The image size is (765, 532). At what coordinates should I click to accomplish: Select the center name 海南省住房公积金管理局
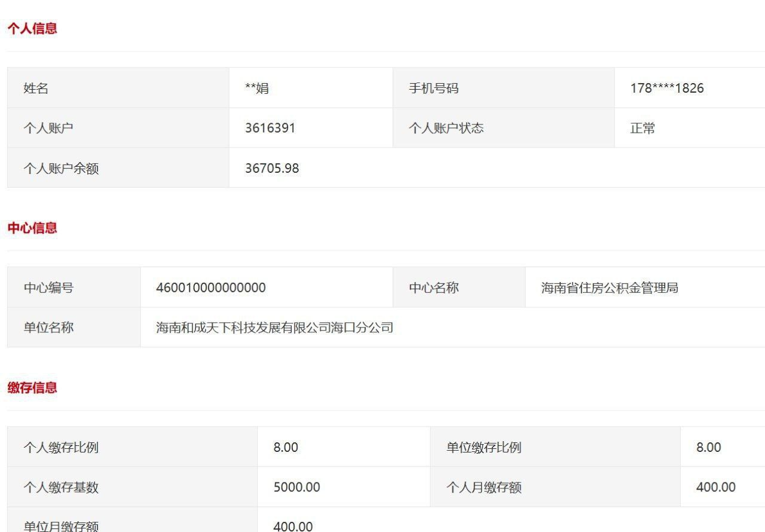pos(610,288)
